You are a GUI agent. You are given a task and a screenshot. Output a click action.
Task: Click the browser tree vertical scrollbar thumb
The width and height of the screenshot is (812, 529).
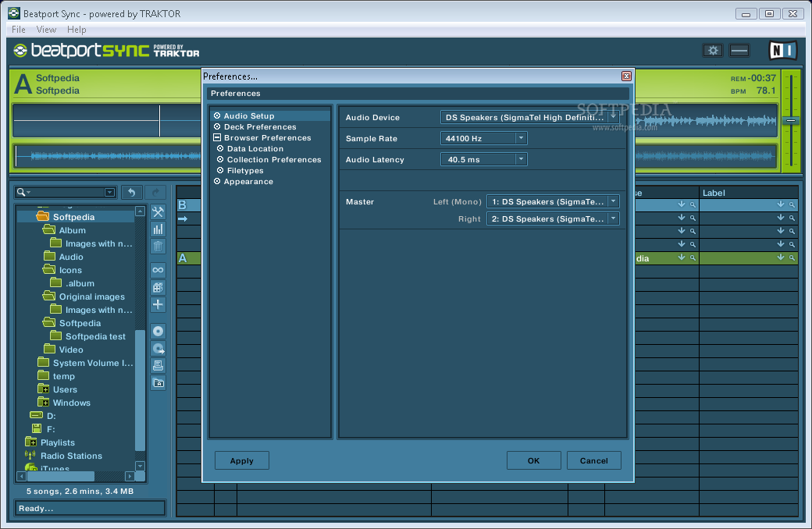click(140, 390)
